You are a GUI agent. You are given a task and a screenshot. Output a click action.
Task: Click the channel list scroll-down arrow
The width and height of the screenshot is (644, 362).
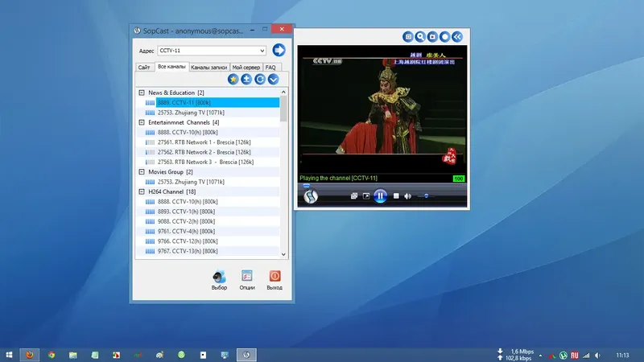point(283,254)
